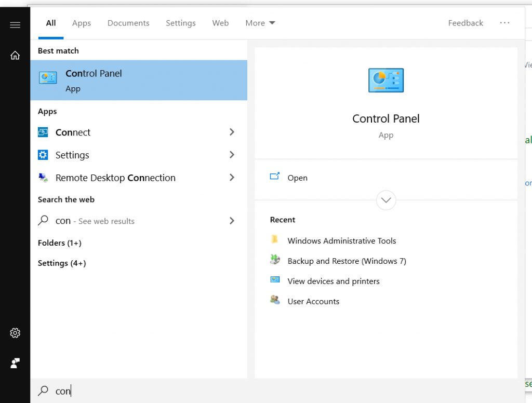Open the three-dot options menu
The width and height of the screenshot is (532, 403).
click(504, 23)
